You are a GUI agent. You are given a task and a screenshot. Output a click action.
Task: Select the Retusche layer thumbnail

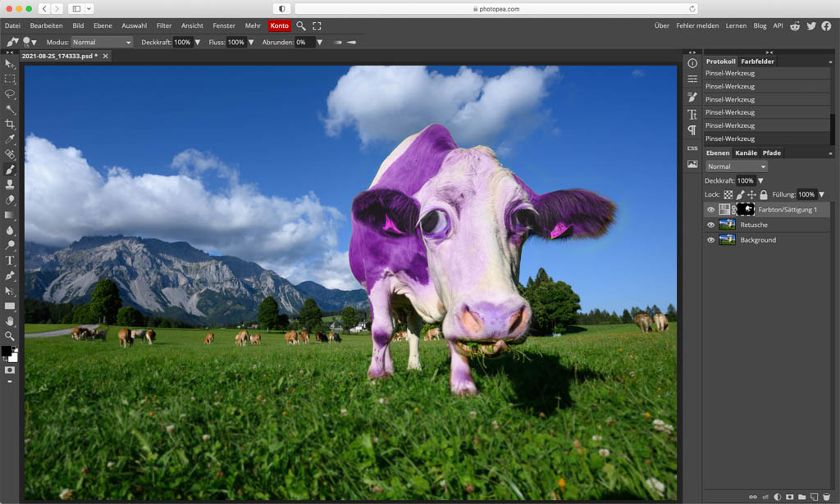pos(727,225)
